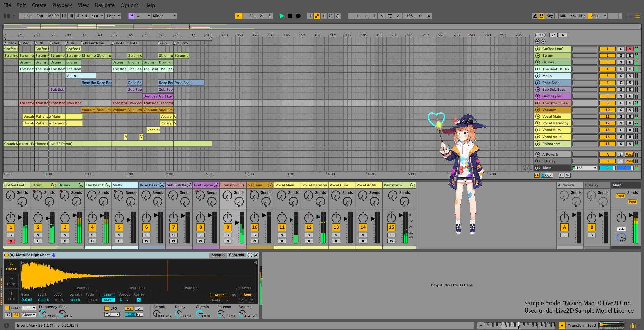Select 1-Shot playback mode in Simpler

[x=11, y=281]
